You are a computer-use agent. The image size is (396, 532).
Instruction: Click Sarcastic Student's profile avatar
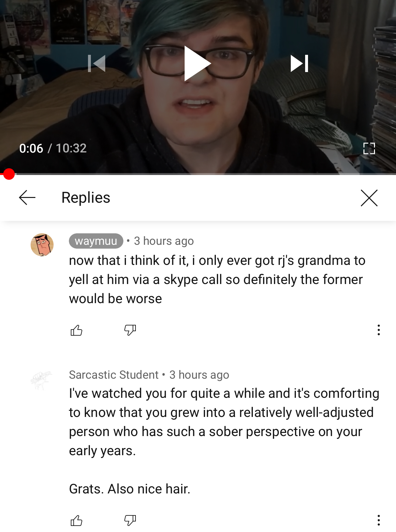(42, 380)
